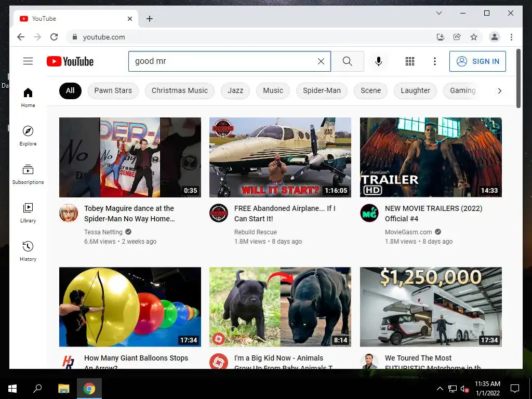Select the Jazz chip
Screen dimensions: 532x399
(235, 90)
